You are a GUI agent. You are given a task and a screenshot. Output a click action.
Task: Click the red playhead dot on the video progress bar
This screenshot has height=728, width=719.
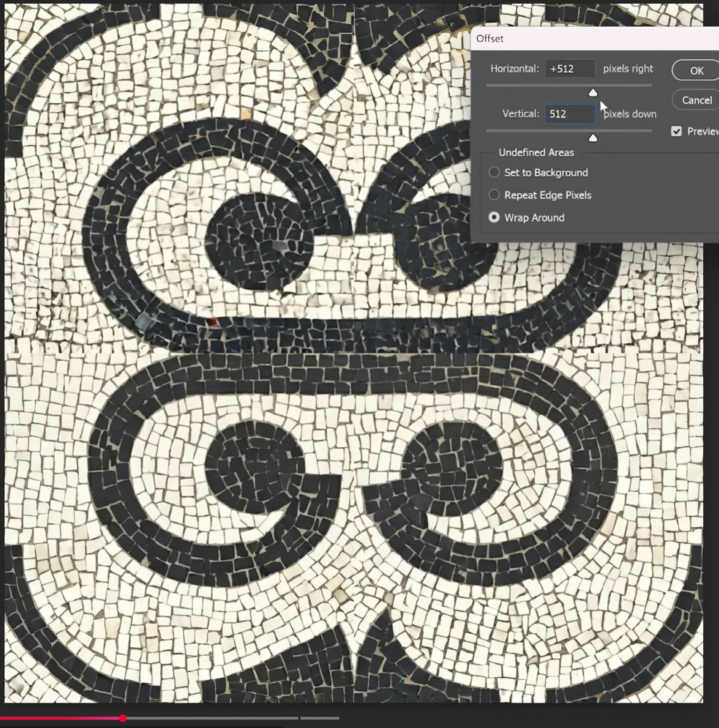tap(123, 718)
